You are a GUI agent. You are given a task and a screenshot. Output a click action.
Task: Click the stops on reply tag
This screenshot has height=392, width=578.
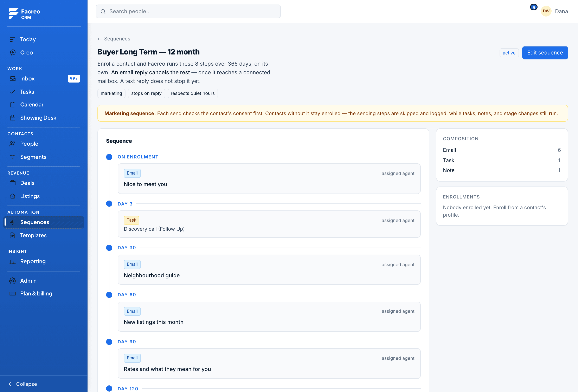[x=146, y=93]
